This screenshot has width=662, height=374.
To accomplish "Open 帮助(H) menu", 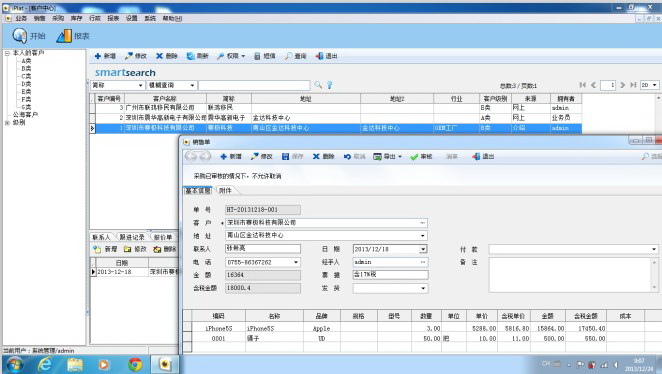I will coord(172,18).
